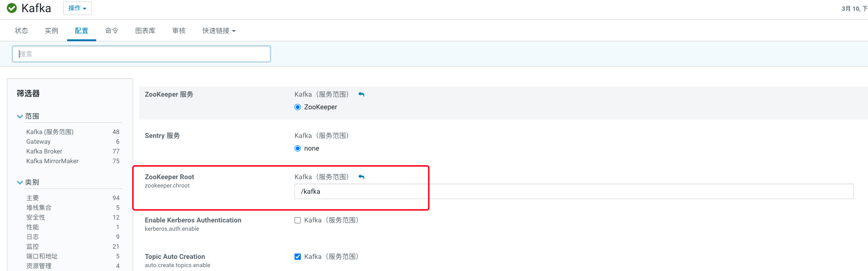
Task: Uncheck Topic Auto Creation checkbox
Action: [298, 257]
